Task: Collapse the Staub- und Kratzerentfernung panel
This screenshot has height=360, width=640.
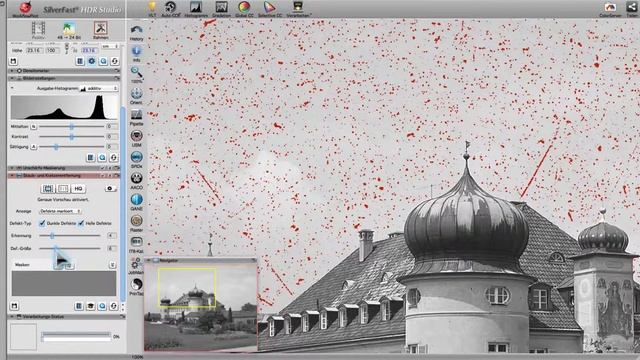Action: click(x=12, y=176)
